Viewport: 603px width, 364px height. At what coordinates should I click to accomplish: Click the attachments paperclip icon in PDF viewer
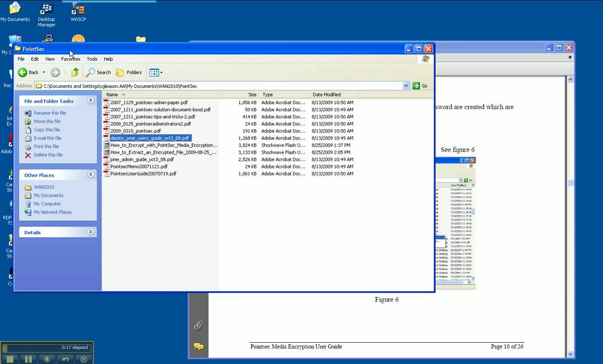[x=198, y=326]
